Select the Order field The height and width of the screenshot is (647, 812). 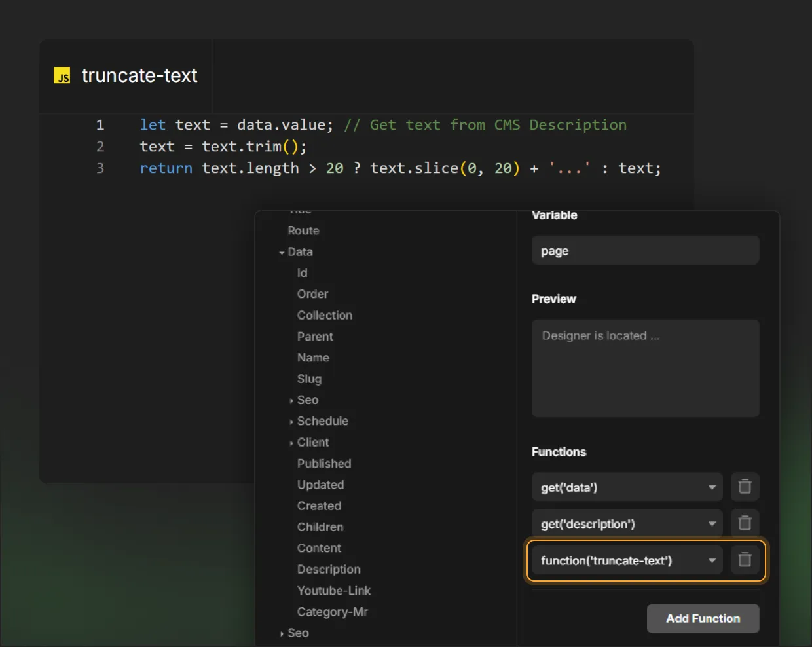[x=312, y=294]
